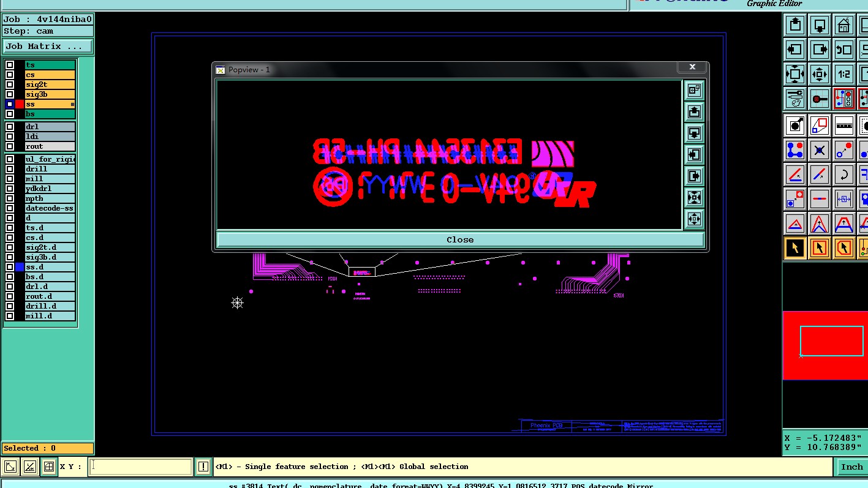Click the grid snap icon next to the X Y label
The image size is (868, 488).
50,467
